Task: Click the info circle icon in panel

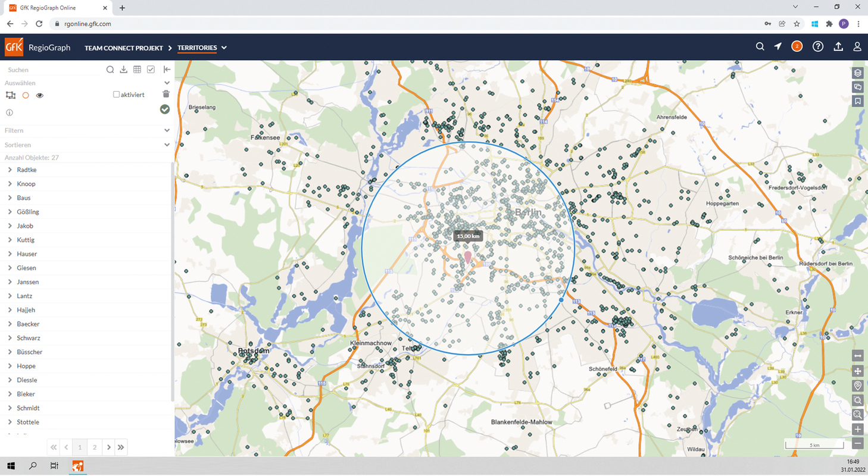Action: pyautogui.click(x=10, y=112)
